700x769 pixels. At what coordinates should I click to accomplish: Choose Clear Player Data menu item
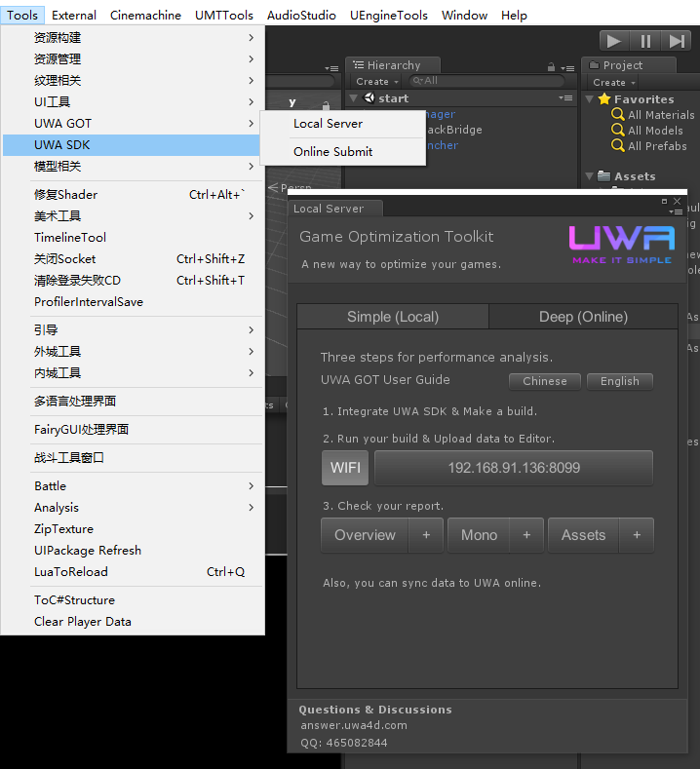pos(133,622)
